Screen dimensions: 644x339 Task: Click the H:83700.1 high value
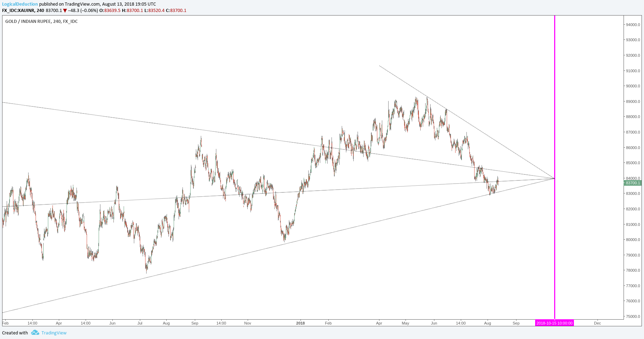(132, 11)
